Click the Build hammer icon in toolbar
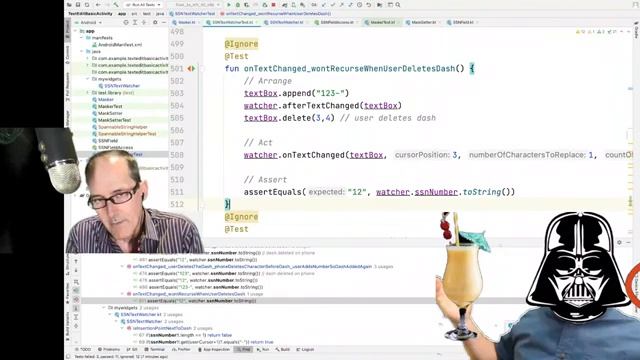Screen dimensions: 640x360 pos(116,5)
